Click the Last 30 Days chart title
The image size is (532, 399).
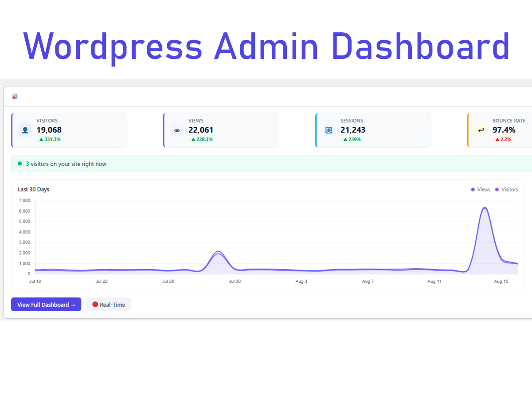point(33,189)
